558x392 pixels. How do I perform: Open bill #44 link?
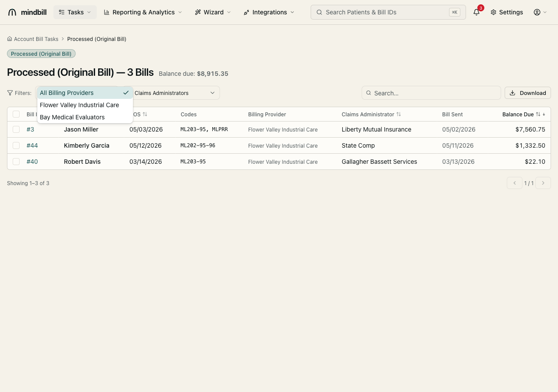(32, 145)
